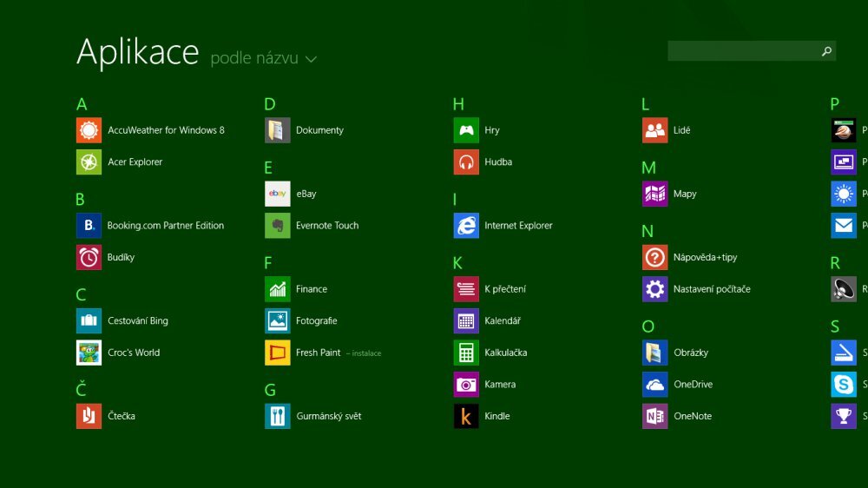Open Hudba headphones icon

click(x=466, y=162)
